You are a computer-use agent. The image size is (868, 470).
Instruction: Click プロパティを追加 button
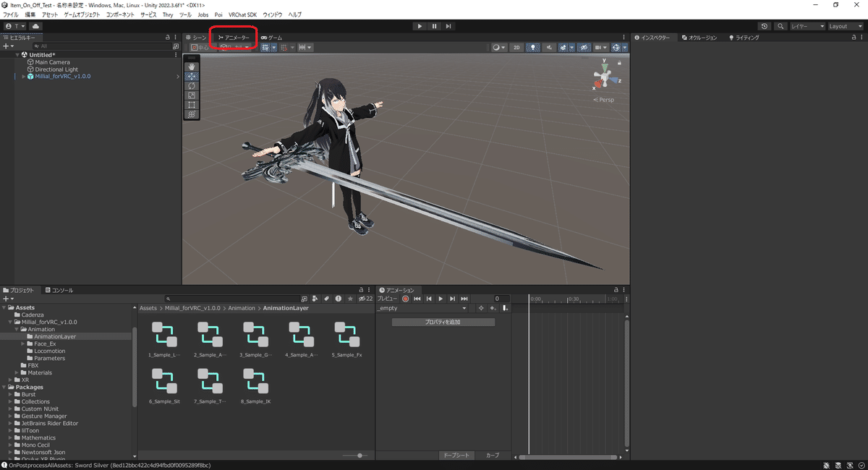coord(443,322)
